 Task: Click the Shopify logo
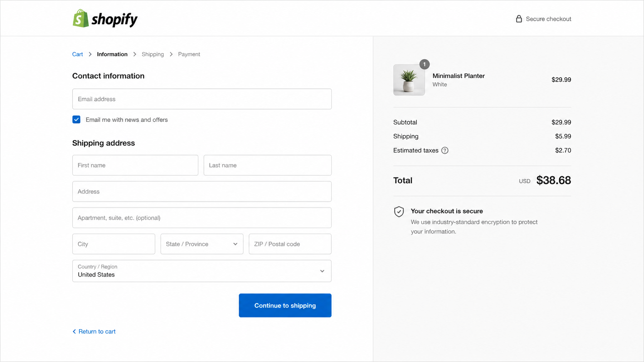[105, 18]
